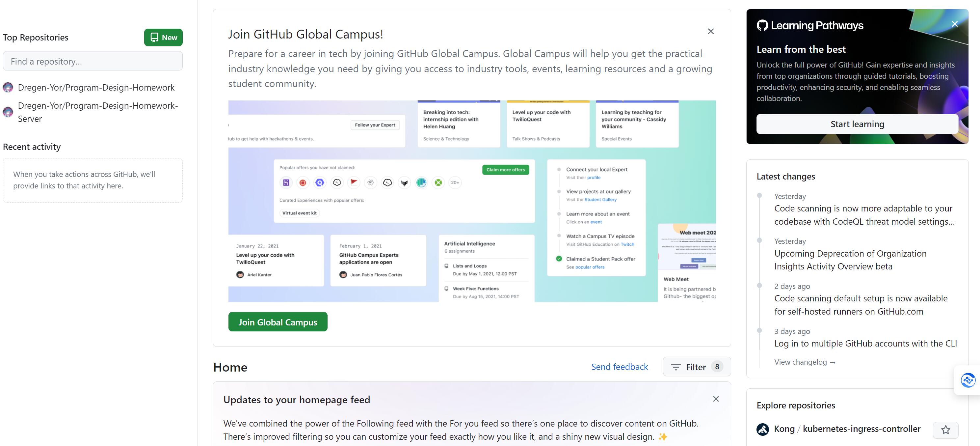Click the View changelog link
980x446 pixels.
[x=804, y=362]
